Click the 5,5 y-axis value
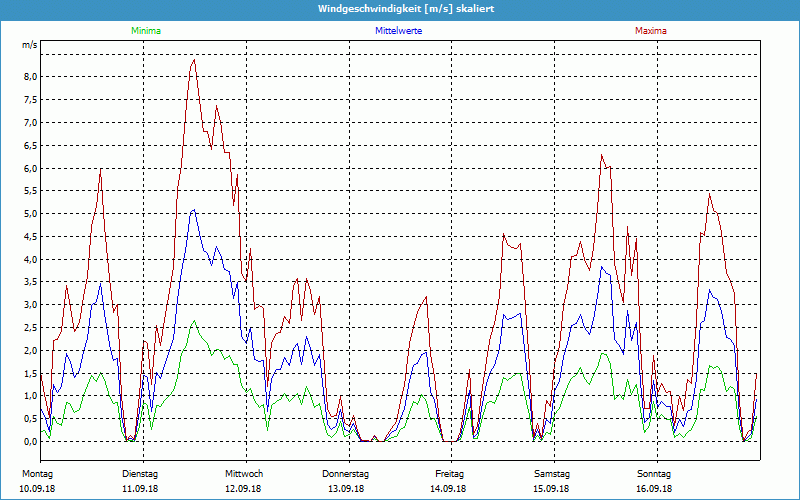 (31, 191)
